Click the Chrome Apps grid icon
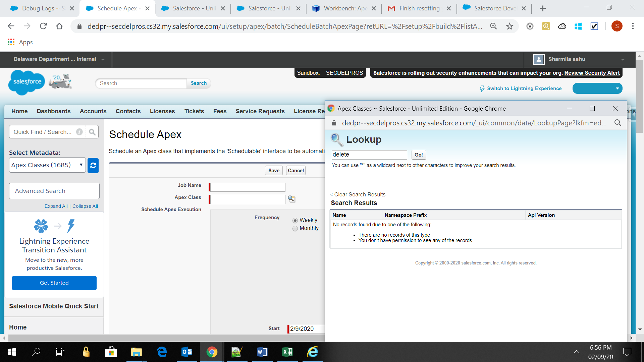 coord(11,42)
